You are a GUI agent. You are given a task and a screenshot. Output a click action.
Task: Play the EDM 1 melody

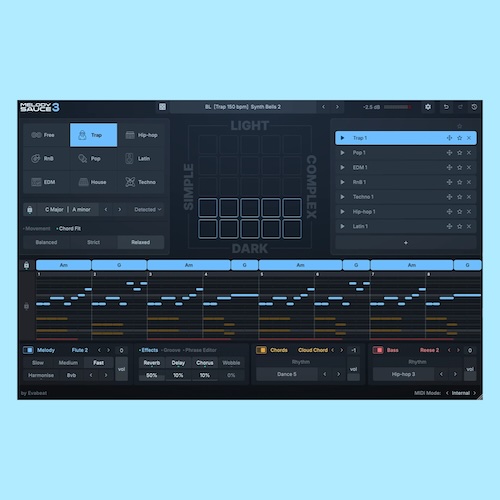tap(342, 167)
